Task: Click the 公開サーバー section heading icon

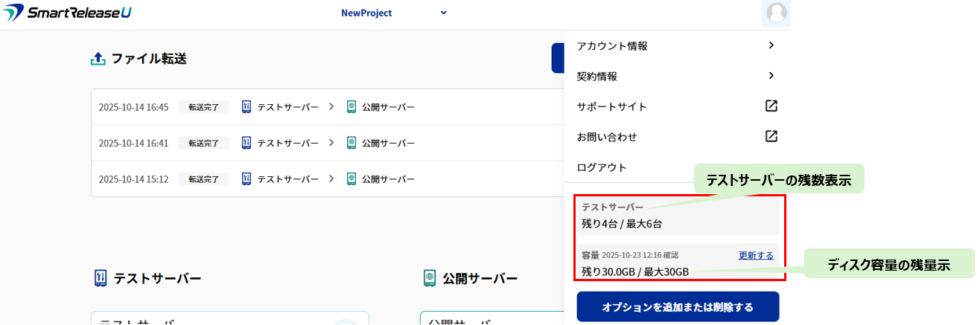Action: (430, 278)
